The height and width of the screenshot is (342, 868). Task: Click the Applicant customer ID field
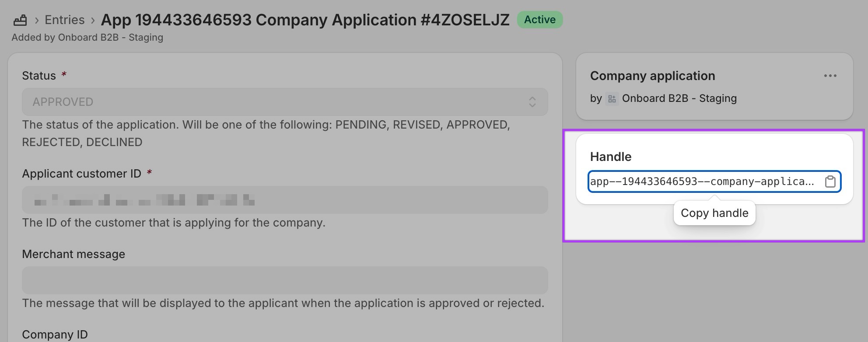click(x=285, y=200)
